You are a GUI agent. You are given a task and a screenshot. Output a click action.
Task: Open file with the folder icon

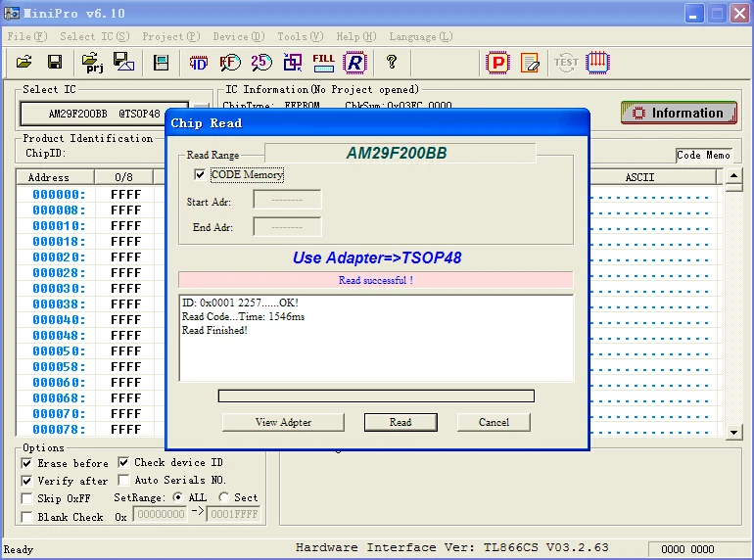click(24, 62)
